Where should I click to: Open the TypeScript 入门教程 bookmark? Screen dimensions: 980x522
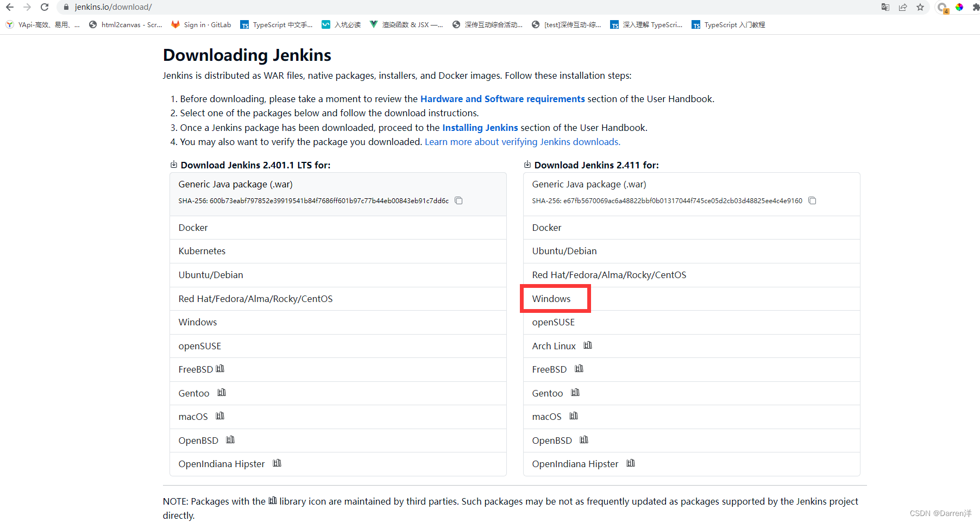(728, 24)
